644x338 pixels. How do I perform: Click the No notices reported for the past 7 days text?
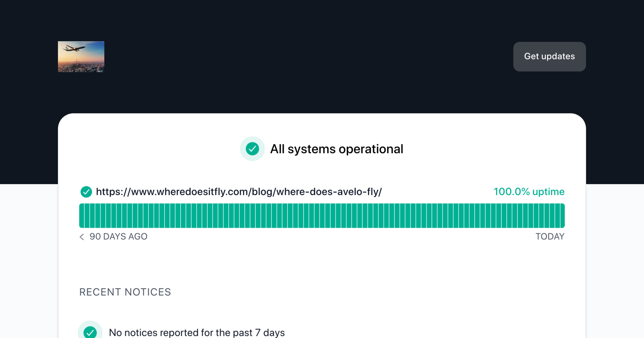197,333
